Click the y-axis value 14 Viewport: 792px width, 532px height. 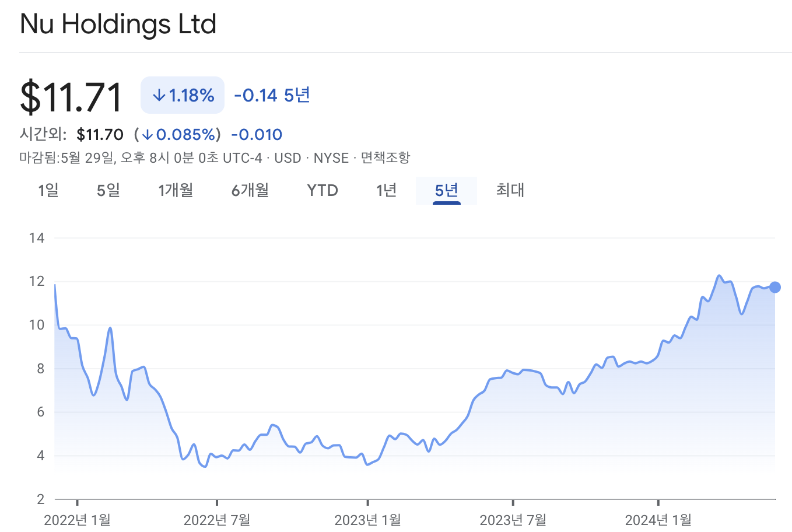(37, 238)
